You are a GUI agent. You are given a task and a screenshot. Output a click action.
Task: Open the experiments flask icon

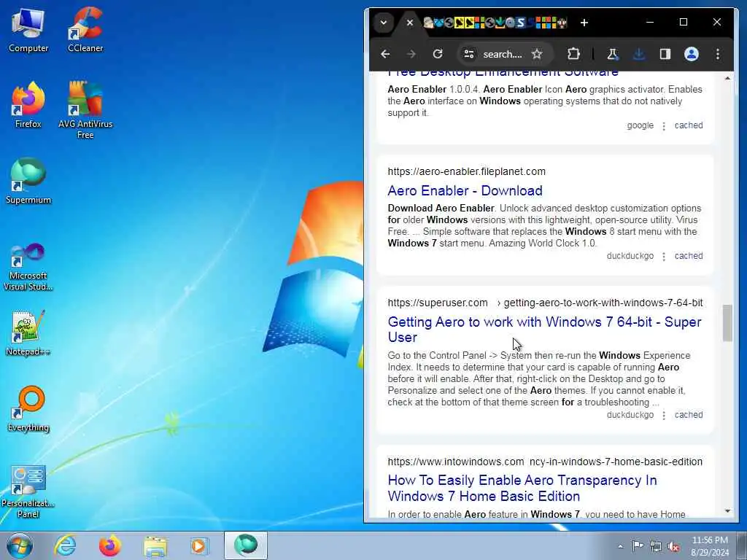613,54
